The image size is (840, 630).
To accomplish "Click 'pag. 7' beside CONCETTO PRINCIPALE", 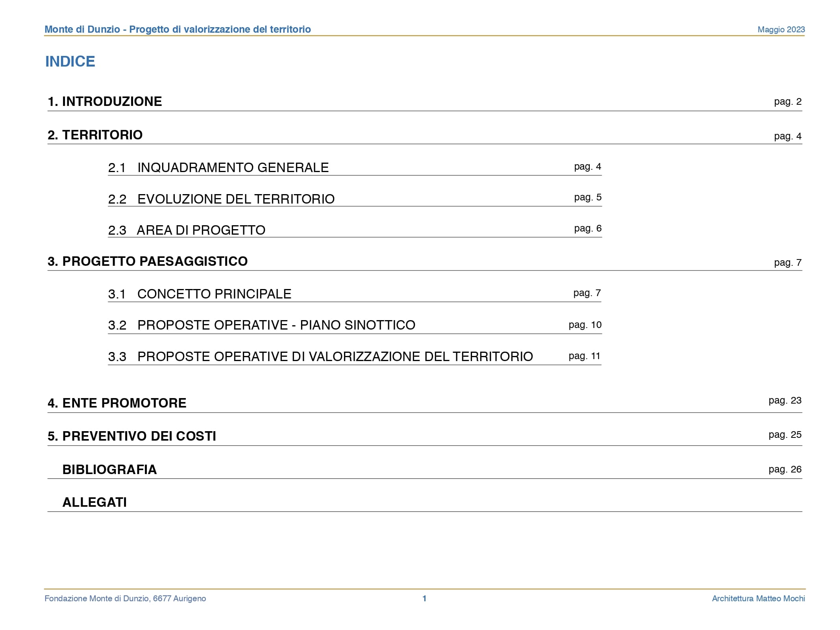I will (x=587, y=293).
